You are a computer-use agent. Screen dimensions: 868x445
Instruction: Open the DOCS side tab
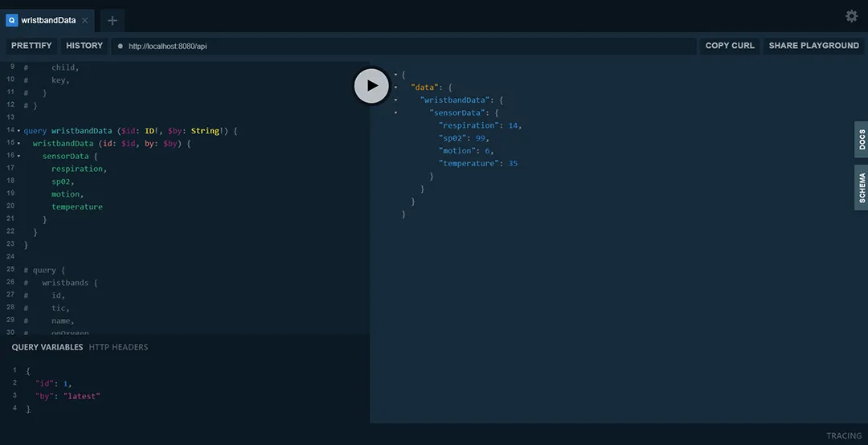pos(862,140)
